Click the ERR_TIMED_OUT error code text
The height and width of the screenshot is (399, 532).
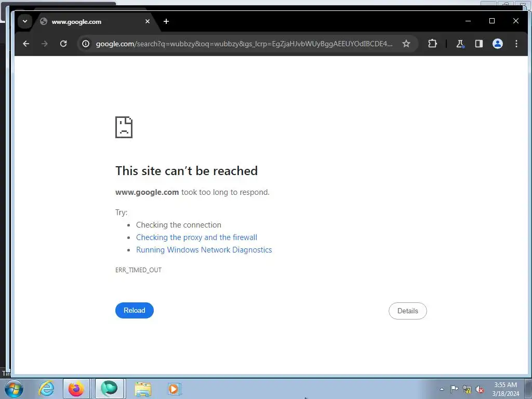[x=138, y=270]
